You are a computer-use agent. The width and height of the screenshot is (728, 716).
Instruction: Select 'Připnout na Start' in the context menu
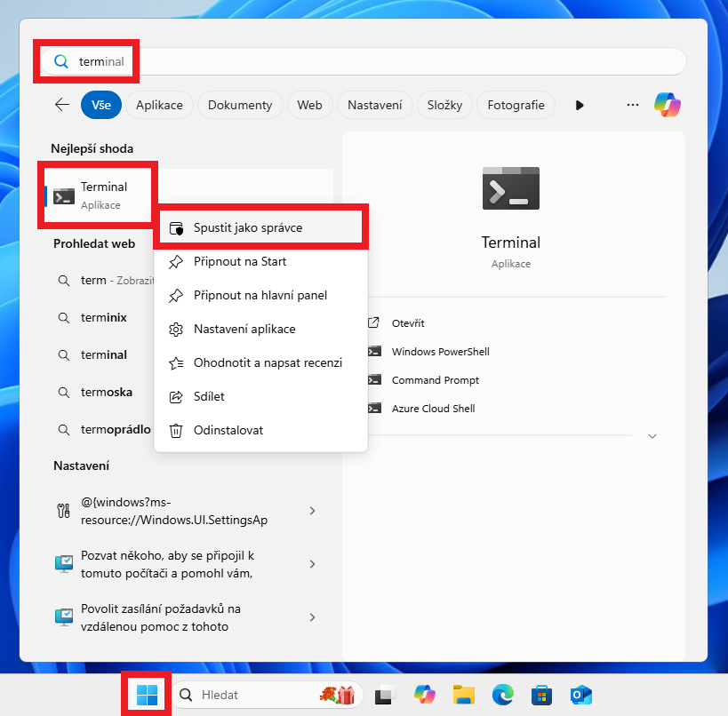pyautogui.click(x=240, y=261)
